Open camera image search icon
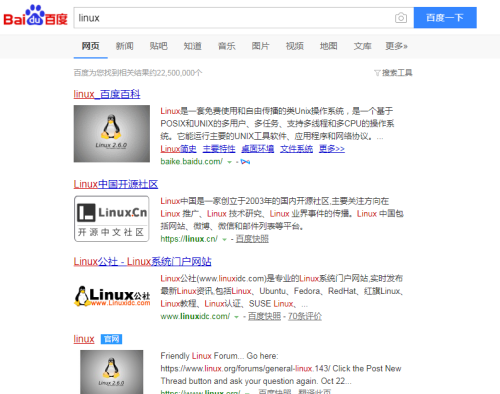 (401, 18)
